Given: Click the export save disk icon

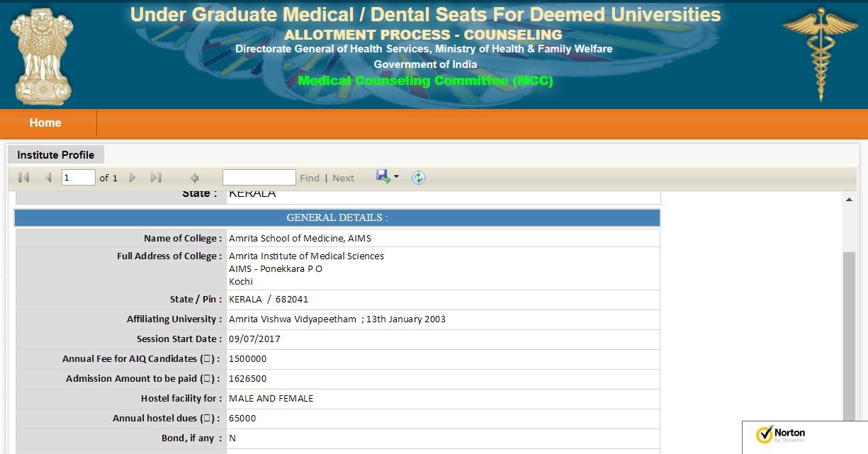Looking at the screenshot, I should coord(383,176).
